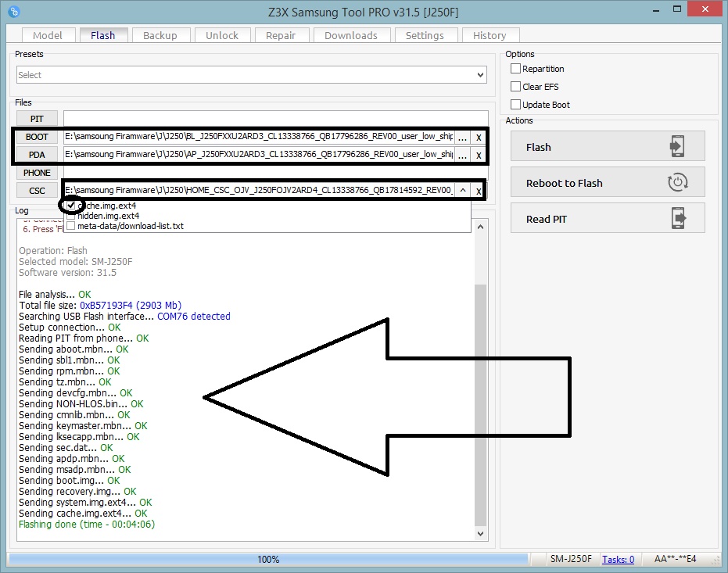Select the Flash tab
The image size is (728, 573).
(x=103, y=35)
